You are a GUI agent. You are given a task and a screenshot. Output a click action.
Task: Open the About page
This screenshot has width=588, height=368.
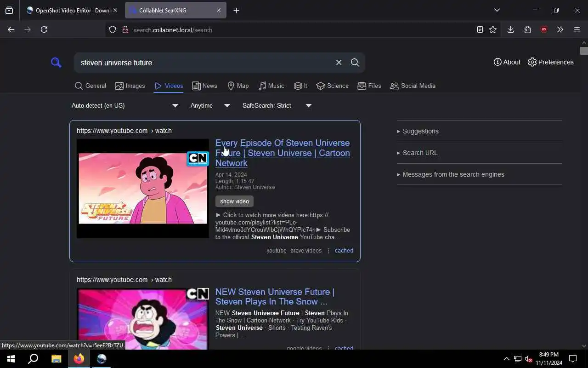pos(507,62)
